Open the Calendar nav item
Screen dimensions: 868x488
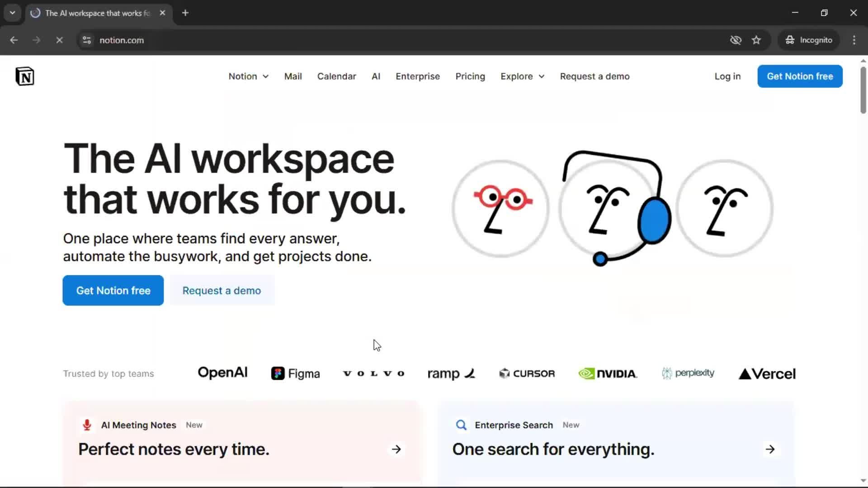(x=337, y=76)
